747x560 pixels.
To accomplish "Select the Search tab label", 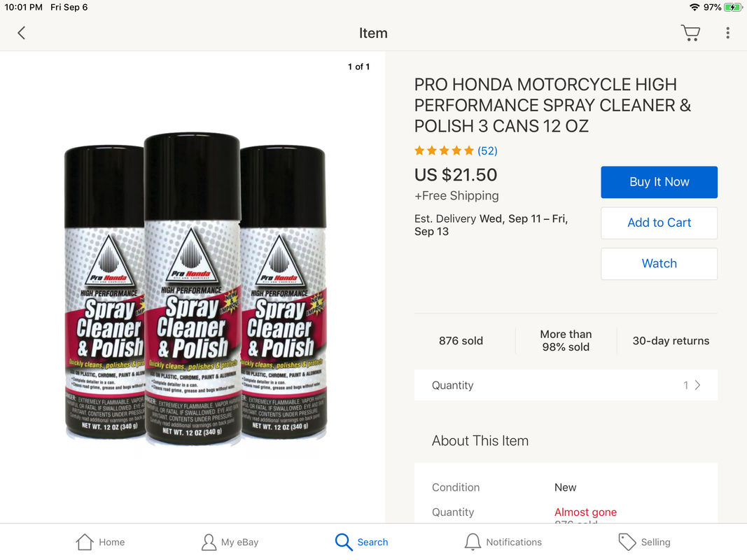I will coord(372,542).
